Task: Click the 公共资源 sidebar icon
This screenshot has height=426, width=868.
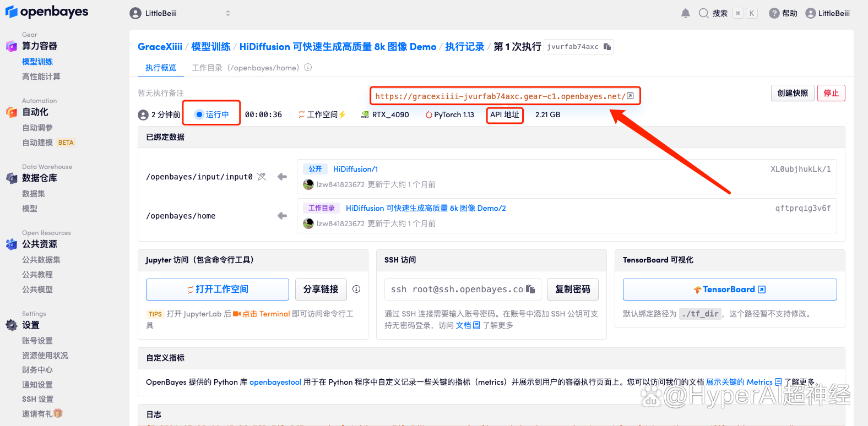Action: (12, 244)
